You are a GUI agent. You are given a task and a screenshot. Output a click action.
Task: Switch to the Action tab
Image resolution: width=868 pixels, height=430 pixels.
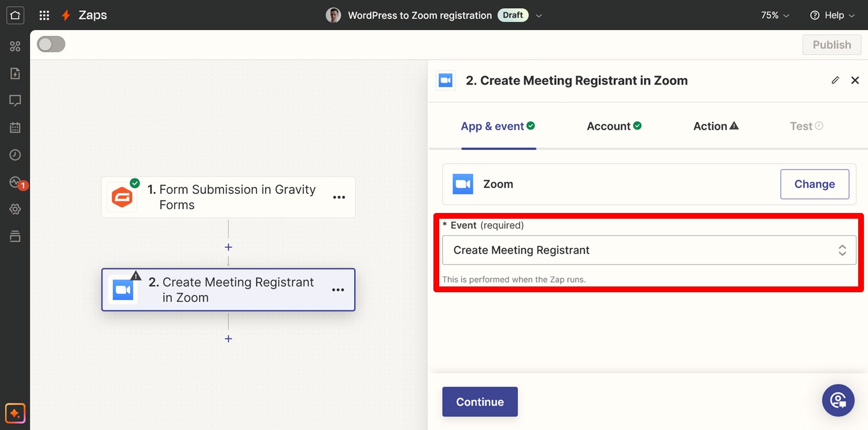[716, 126]
